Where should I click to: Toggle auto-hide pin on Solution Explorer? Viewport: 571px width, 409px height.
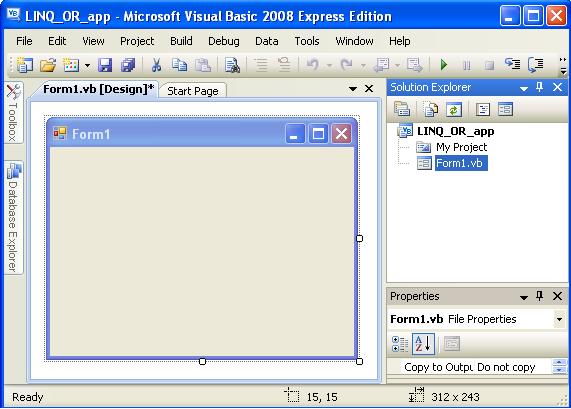pos(540,87)
